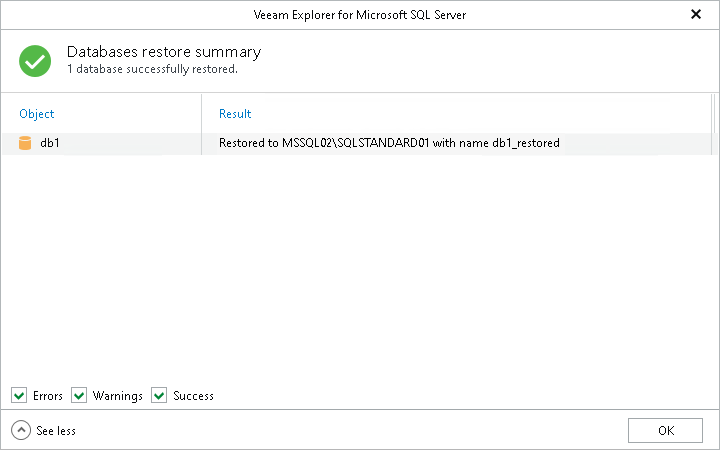
Task: Click the Veeam Explorer title bar text
Action: (359, 15)
